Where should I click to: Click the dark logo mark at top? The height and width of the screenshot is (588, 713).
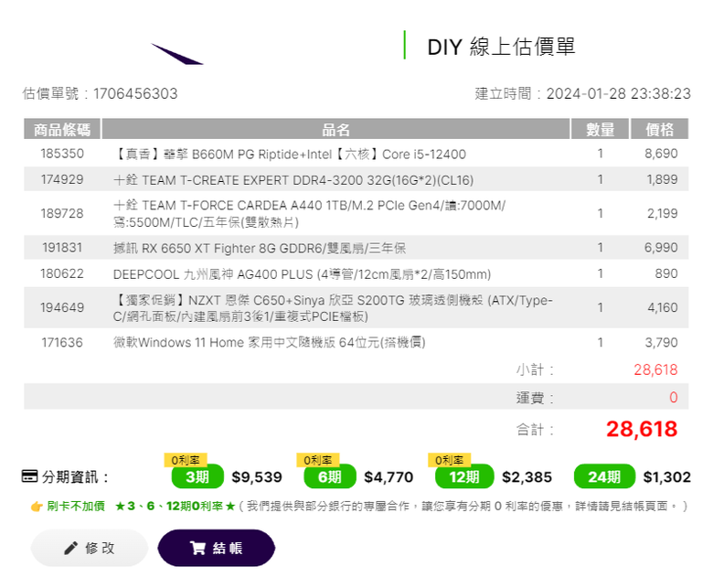[177, 54]
